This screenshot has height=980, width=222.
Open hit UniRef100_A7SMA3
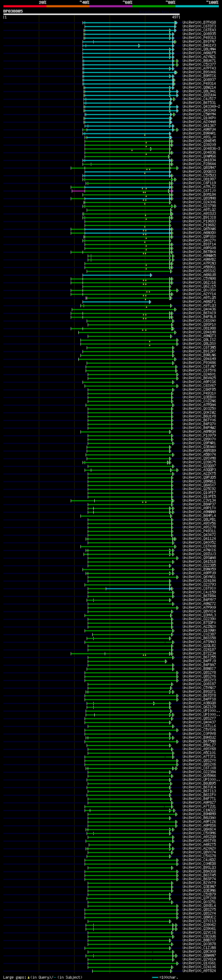(x=199, y=642)
